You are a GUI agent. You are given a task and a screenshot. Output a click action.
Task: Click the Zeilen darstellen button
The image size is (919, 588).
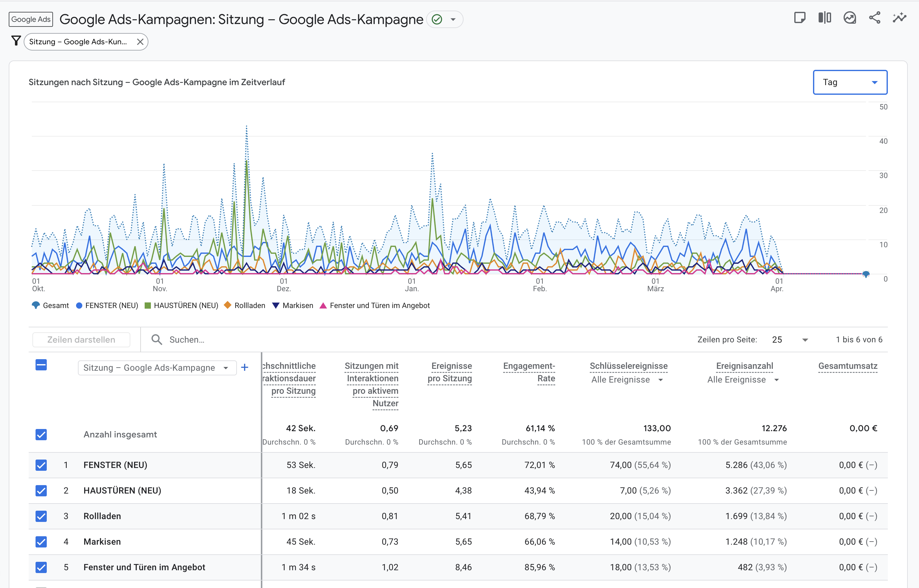[81, 340]
